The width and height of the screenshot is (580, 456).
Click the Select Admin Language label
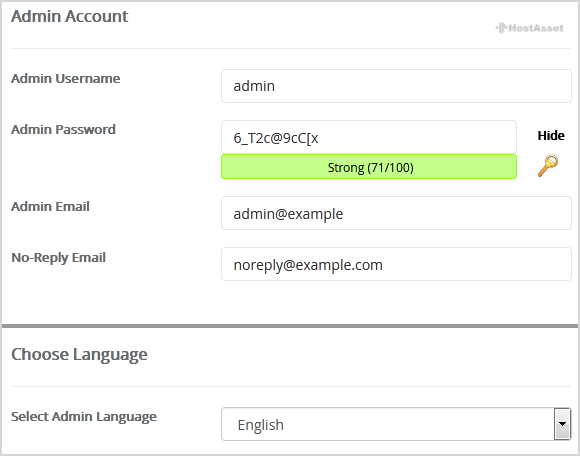click(x=84, y=417)
